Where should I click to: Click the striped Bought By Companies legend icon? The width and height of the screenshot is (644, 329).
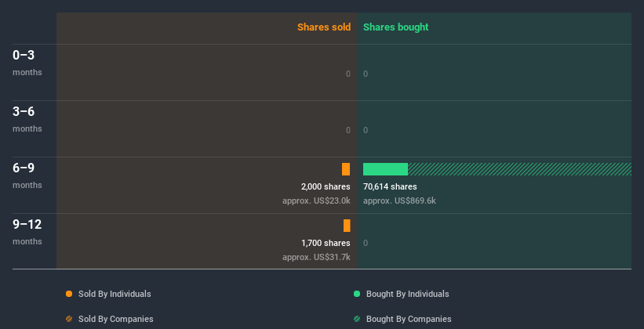(x=357, y=319)
